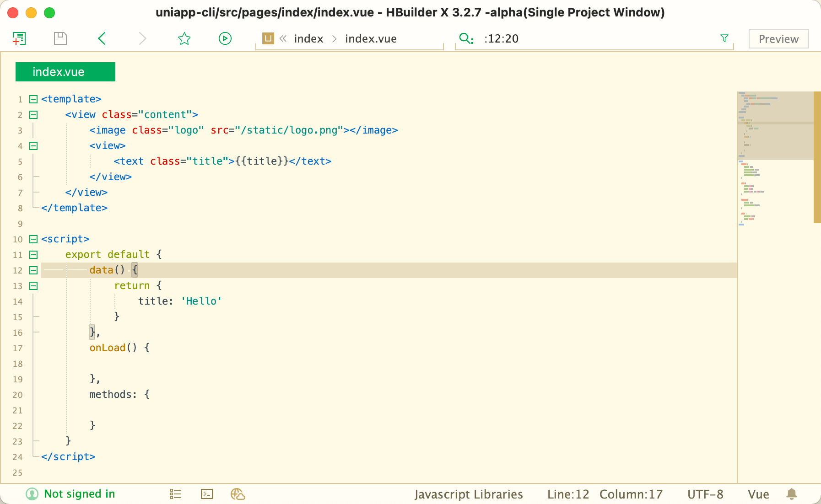
Task: Click the run play icon
Action: click(225, 38)
